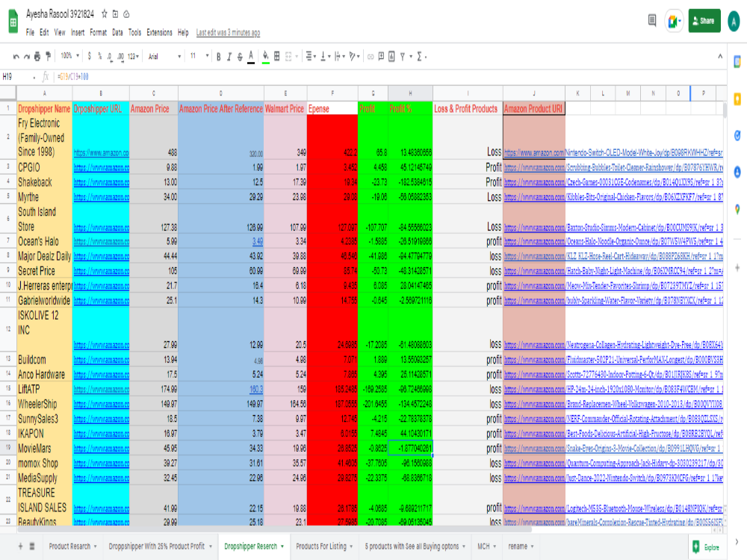This screenshot has width=747, height=560.
Task: Undo the last action
Action: coord(16,57)
